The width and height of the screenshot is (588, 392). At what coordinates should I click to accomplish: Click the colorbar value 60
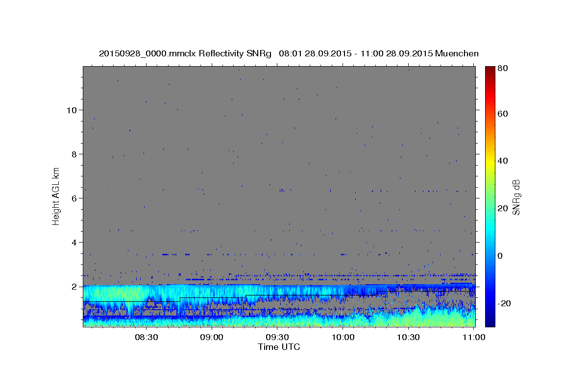(x=504, y=114)
